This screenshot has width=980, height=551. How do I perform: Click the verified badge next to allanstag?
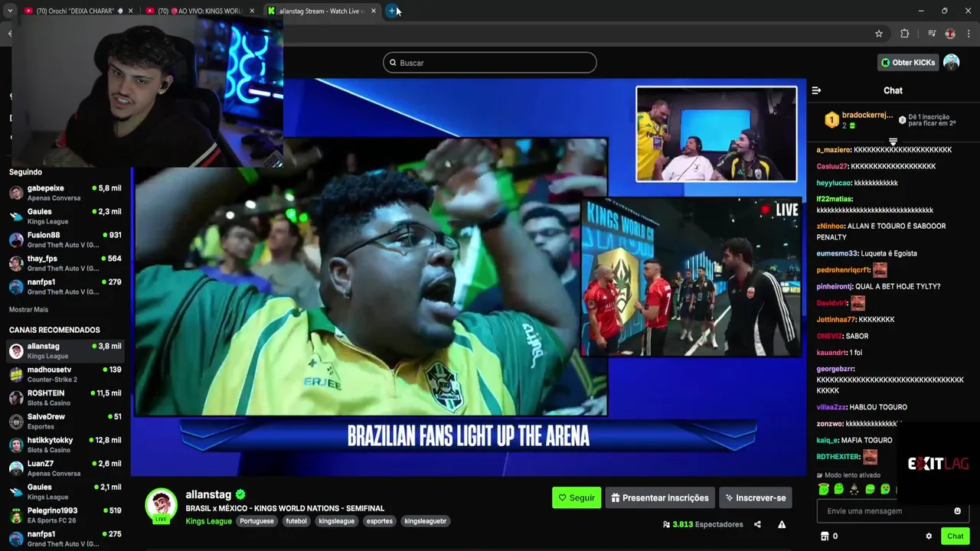pos(240,494)
